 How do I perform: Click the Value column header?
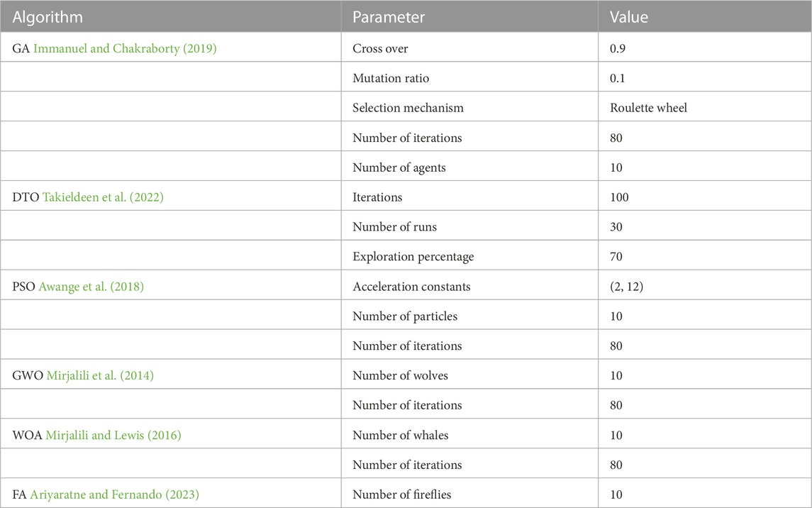click(705, 16)
